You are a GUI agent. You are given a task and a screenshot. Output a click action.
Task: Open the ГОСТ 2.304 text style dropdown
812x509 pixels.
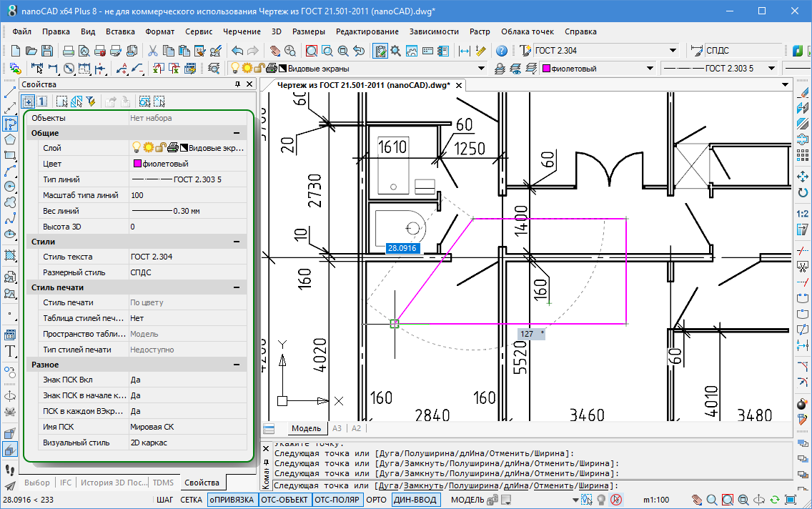pos(673,51)
